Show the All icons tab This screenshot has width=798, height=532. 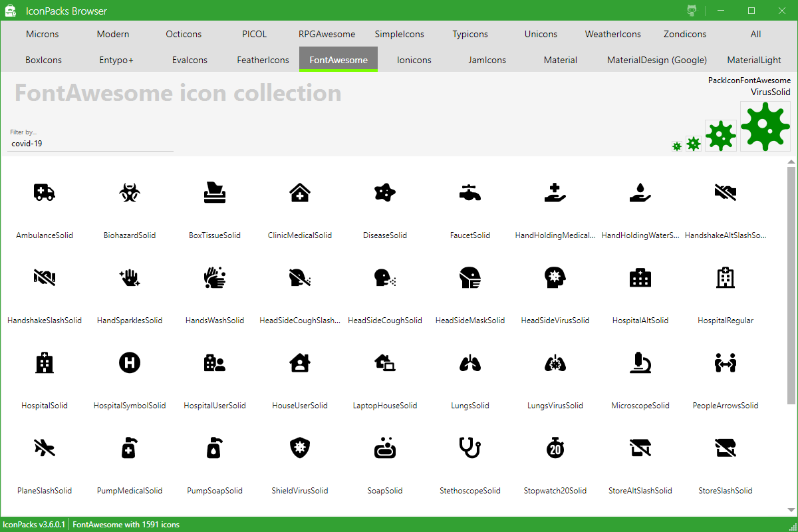[755, 34]
